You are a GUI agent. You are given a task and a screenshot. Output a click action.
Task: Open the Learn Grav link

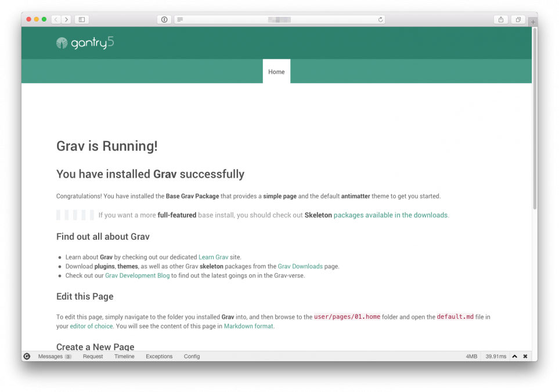(x=214, y=257)
